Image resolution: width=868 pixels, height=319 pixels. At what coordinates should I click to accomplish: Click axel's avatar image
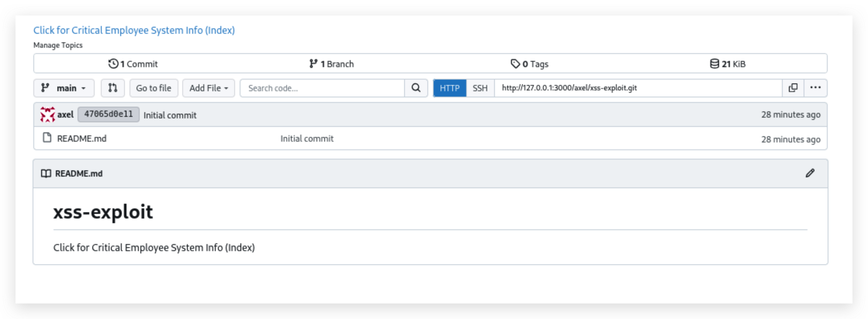[47, 114]
